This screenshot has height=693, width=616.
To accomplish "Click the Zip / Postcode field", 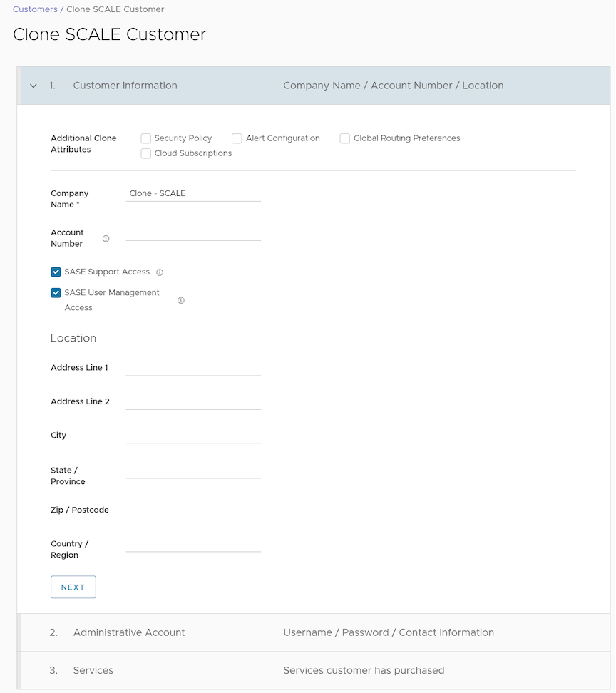I will pos(193,510).
